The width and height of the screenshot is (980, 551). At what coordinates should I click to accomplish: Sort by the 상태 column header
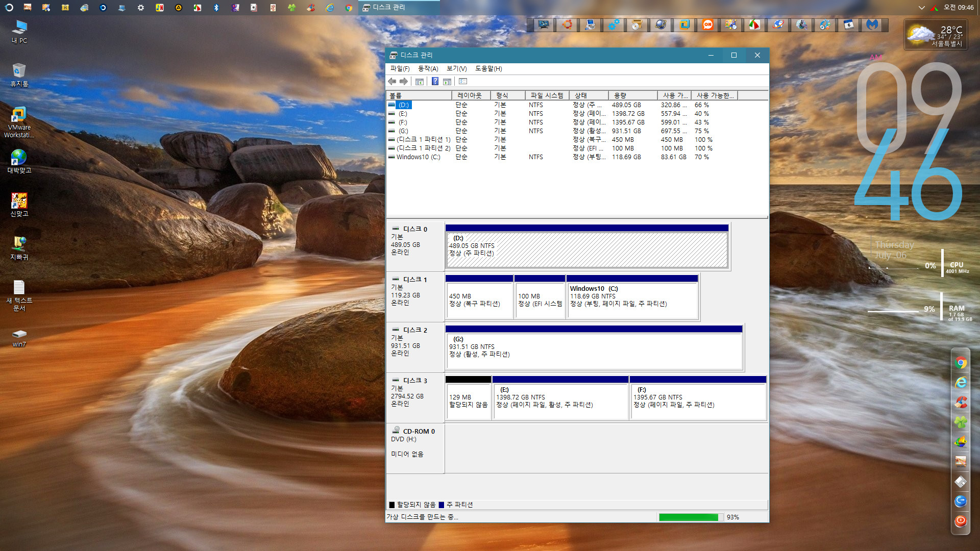(589, 95)
